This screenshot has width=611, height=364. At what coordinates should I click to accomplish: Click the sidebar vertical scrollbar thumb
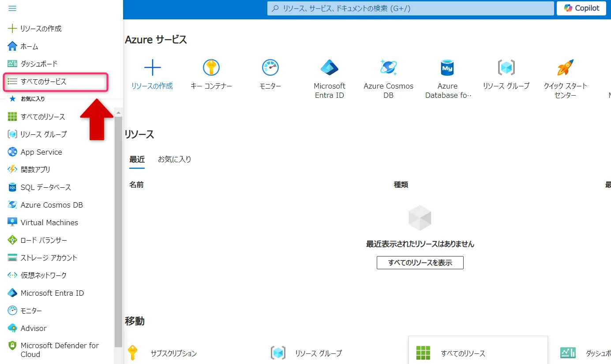(x=118, y=232)
